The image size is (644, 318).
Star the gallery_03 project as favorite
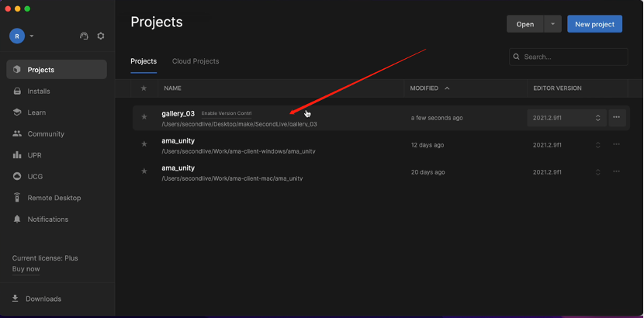coord(144,117)
